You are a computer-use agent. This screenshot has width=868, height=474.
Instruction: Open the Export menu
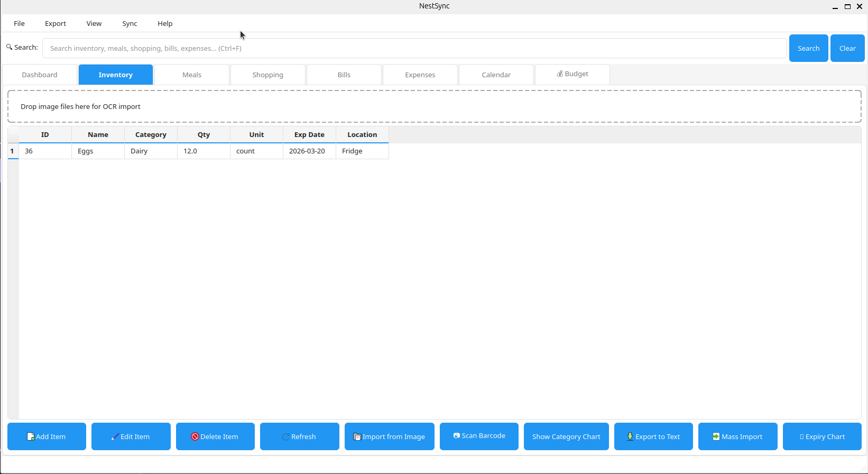coord(56,23)
